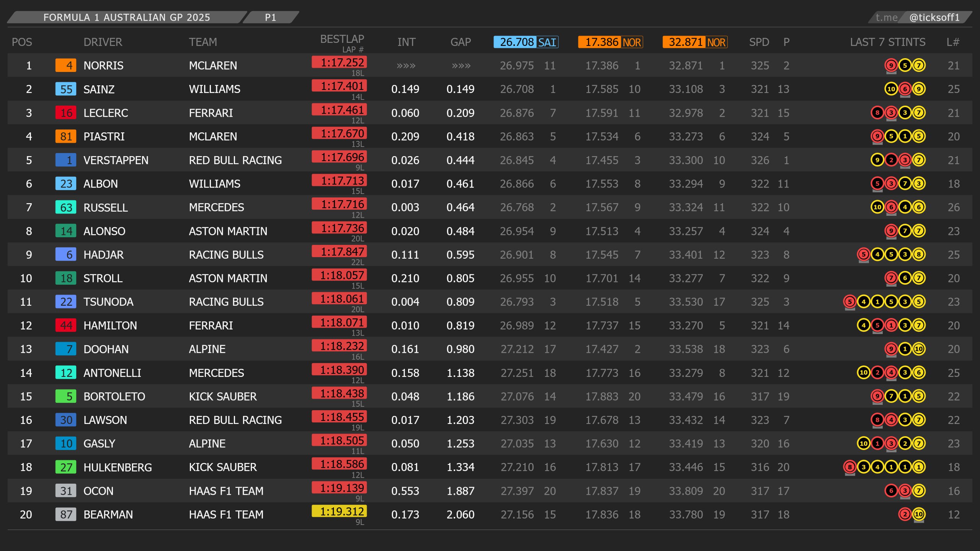Click the stint icon 6 in Stroll row
Screen dimensions: 980x551
pyautogui.click(x=905, y=278)
